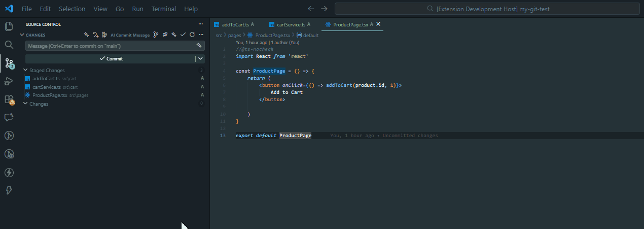The width and height of the screenshot is (644, 229).
Task: Open Source Control view with badge 3
Action: [x=9, y=63]
